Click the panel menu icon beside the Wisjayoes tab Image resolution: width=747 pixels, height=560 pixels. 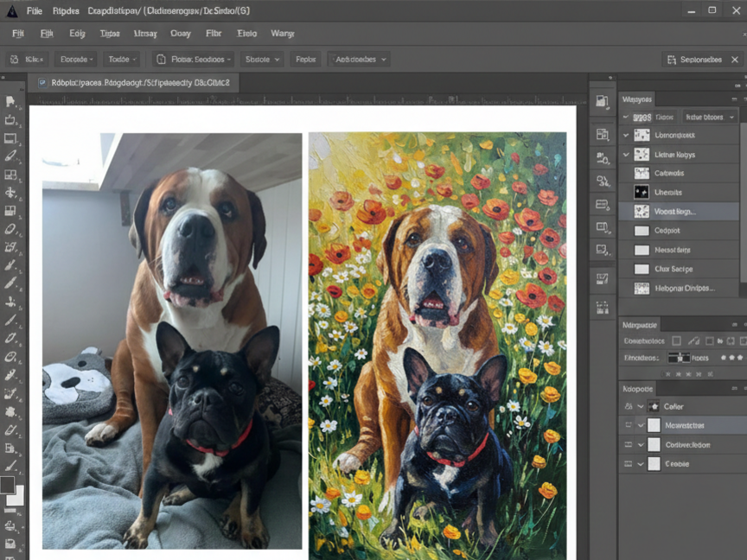pyautogui.click(x=734, y=99)
